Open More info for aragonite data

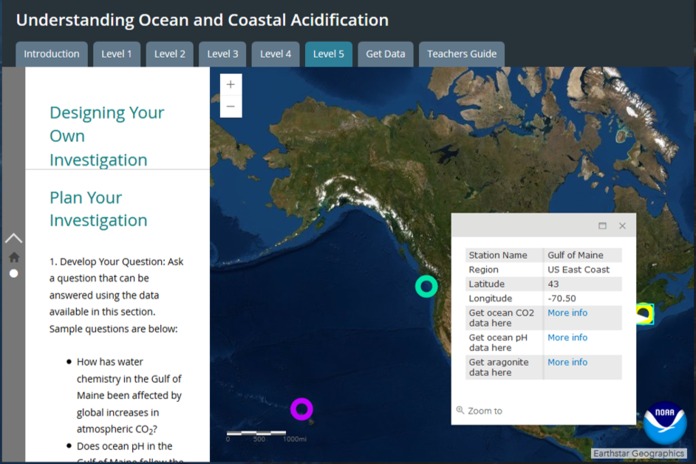point(567,362)
